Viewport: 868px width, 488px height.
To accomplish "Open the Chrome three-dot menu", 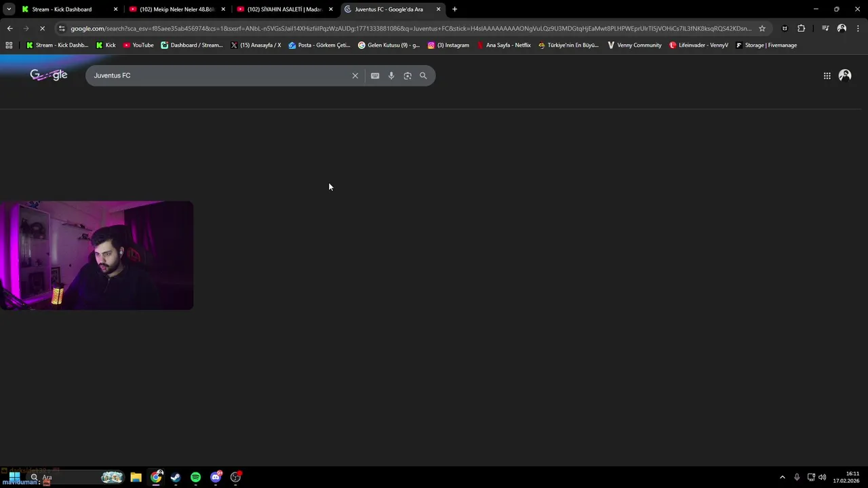I will click(859, 28).
